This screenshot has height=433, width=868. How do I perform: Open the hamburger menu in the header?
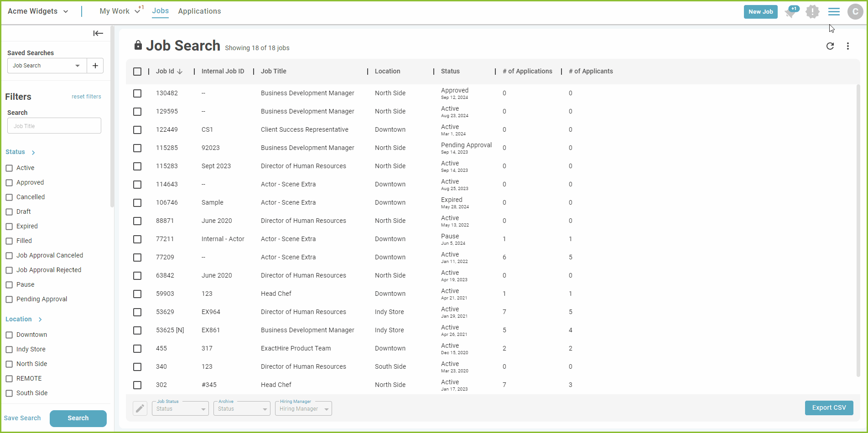[834, 11]
